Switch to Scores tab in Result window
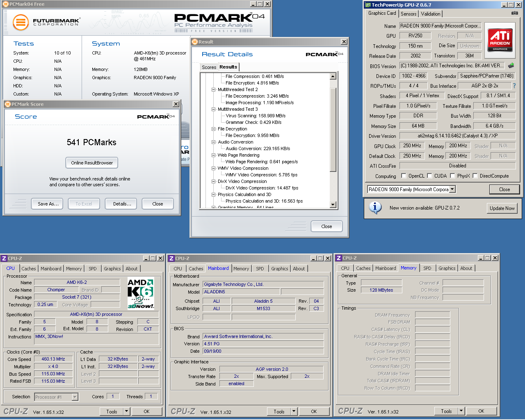 [209, 67]
